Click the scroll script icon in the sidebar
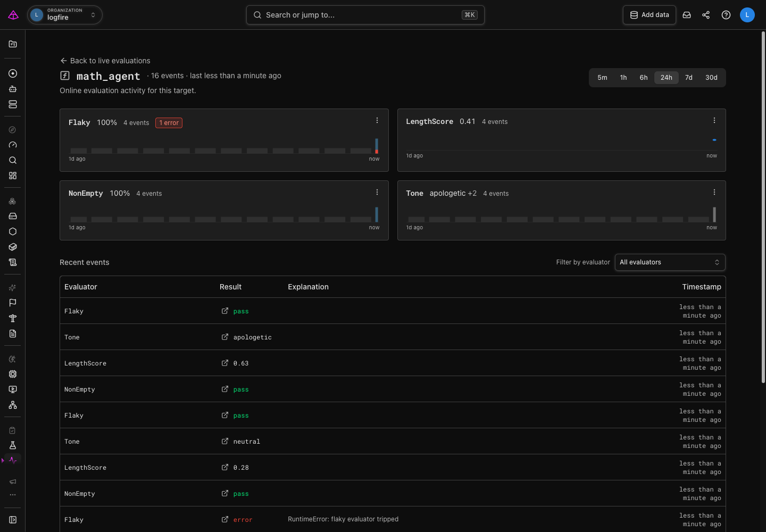The image size is (766, 532). [x=13, y=262]
